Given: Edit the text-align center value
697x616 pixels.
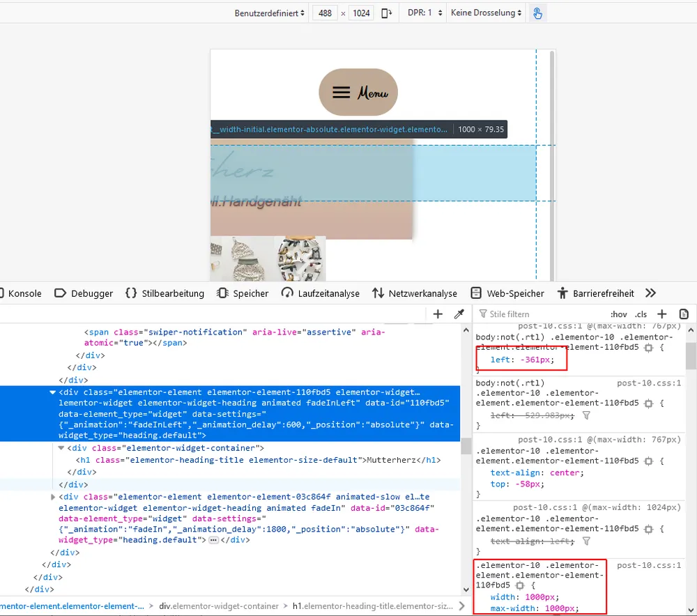Looking at the screenshot, I should (565, 473).
